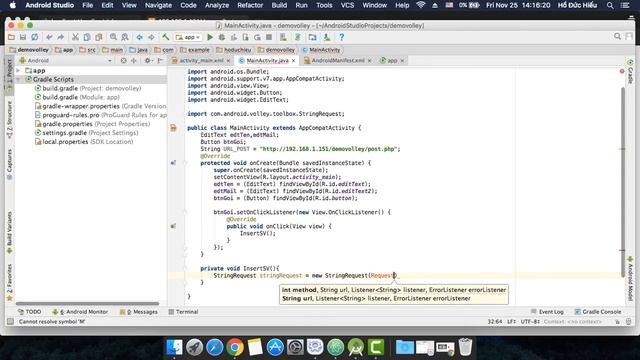Viewport: 640px width, 360px height.
Task: Click the SDK Manager download icon
Action: coord(327,37)
